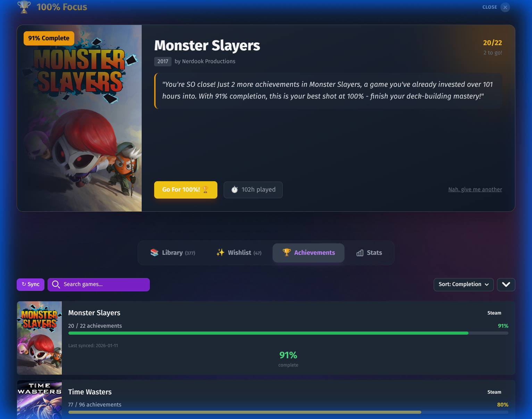Click 'by Nerdook Productions' developer text
Viewport: 532px width, 419px height.
click(x=205, y=61)
